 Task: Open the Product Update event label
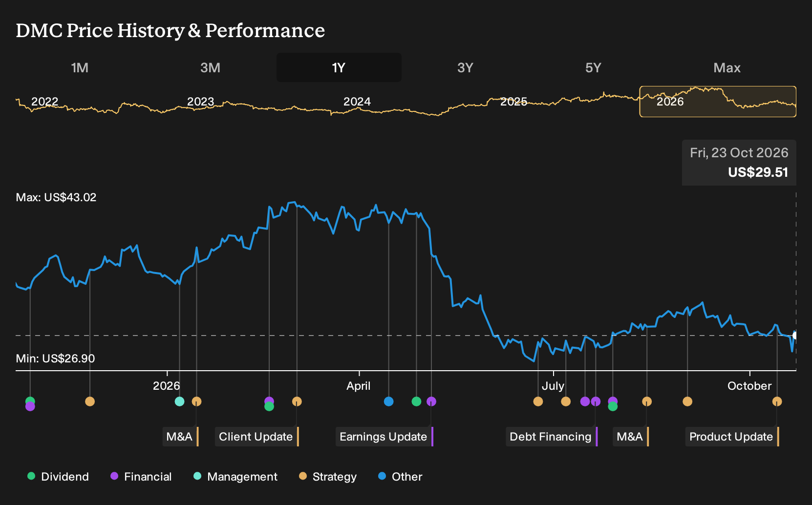click(x=732, y=437)
